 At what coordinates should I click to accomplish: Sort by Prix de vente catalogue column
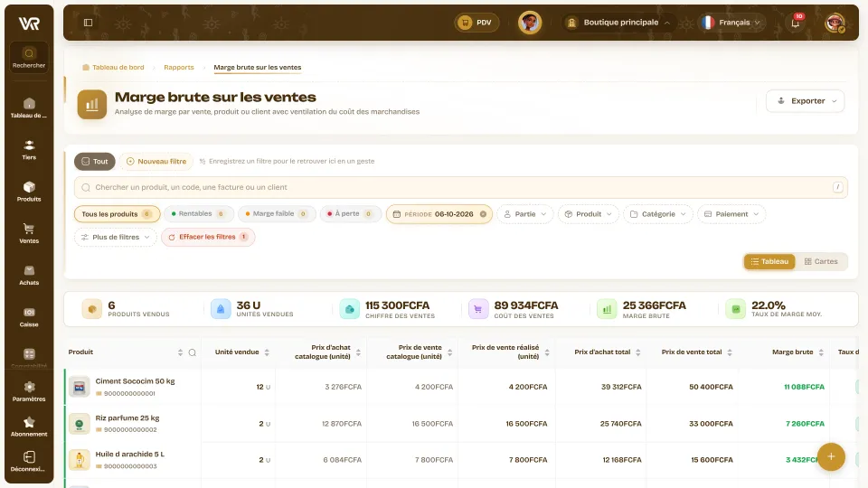pyautogui.click(x=449, y=352)
